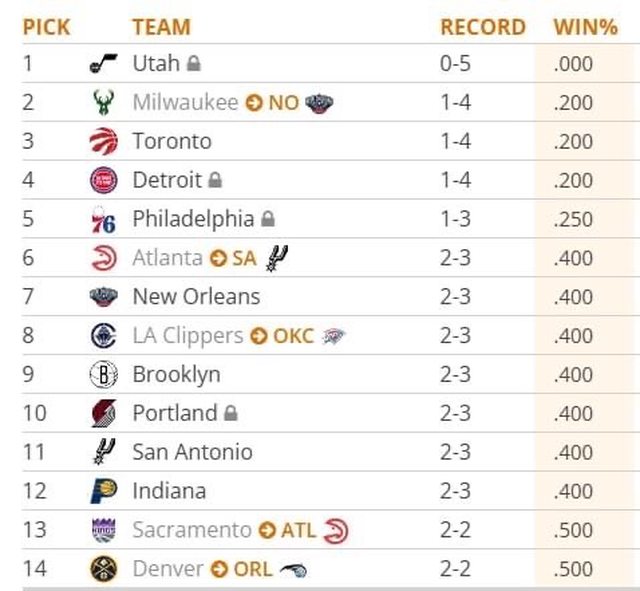Click the lock icon next to Philadelphia
Image resolution: width=640 pixels, height=591 pixels.
[268, 219]
